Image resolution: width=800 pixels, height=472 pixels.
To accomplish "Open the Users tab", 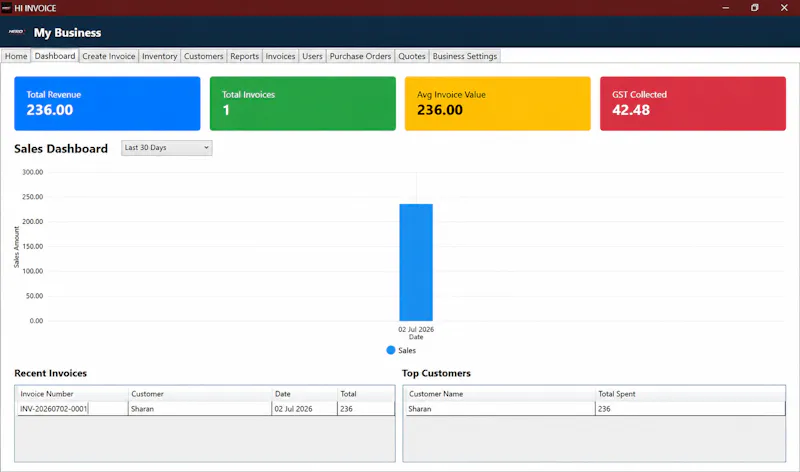I will 312,56.
